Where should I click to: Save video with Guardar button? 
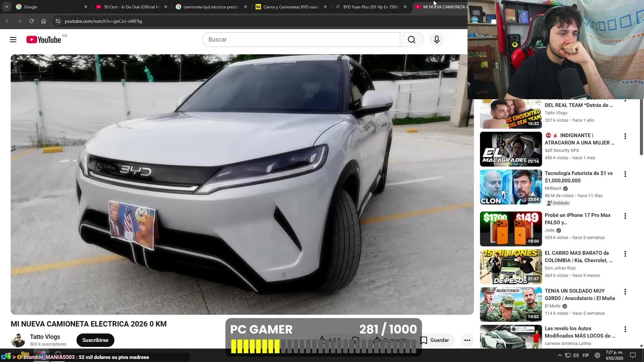pyautogui.click(x=435, y=340)
